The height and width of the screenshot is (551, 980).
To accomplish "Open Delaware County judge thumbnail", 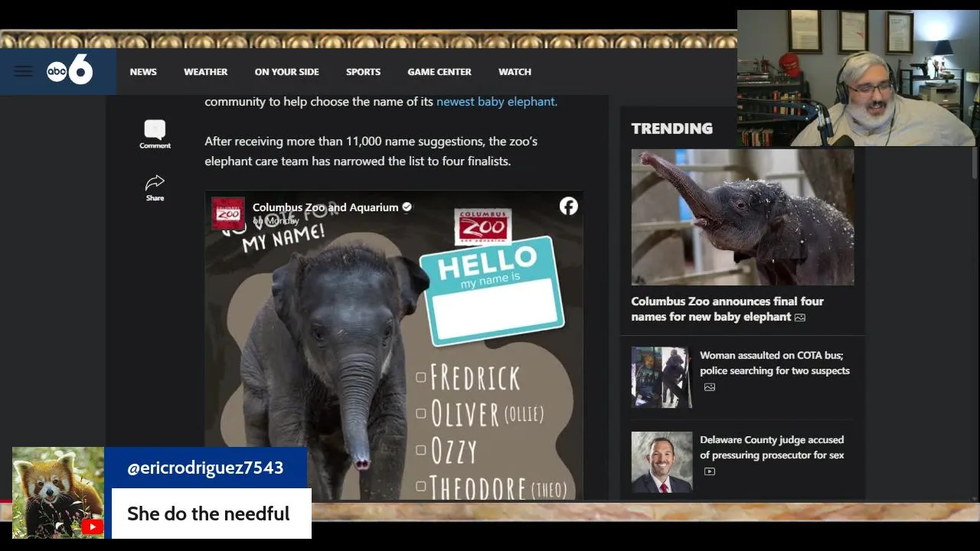I will [x=661, y=462].
